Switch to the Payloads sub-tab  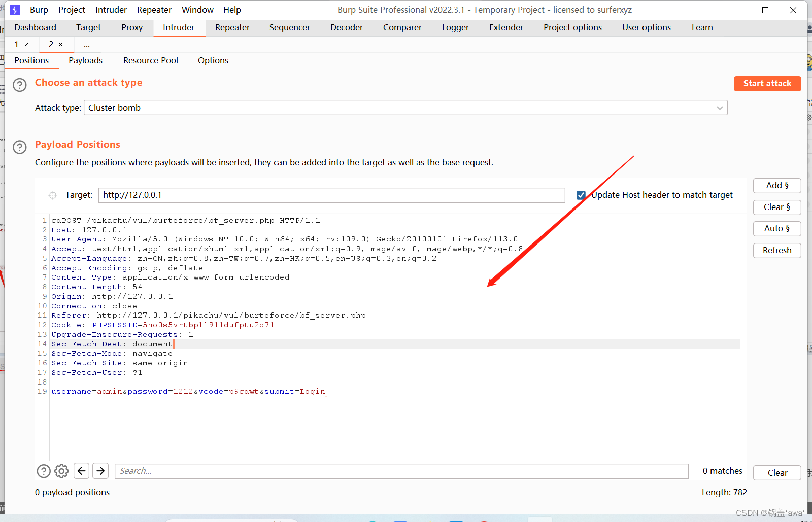click(86, 60)
